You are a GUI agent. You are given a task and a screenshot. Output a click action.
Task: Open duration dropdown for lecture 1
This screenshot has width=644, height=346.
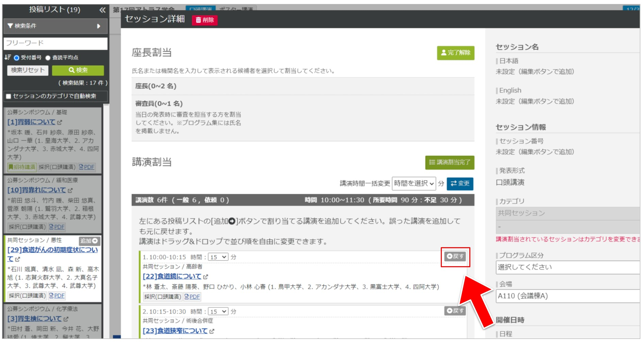coord(218,257)
